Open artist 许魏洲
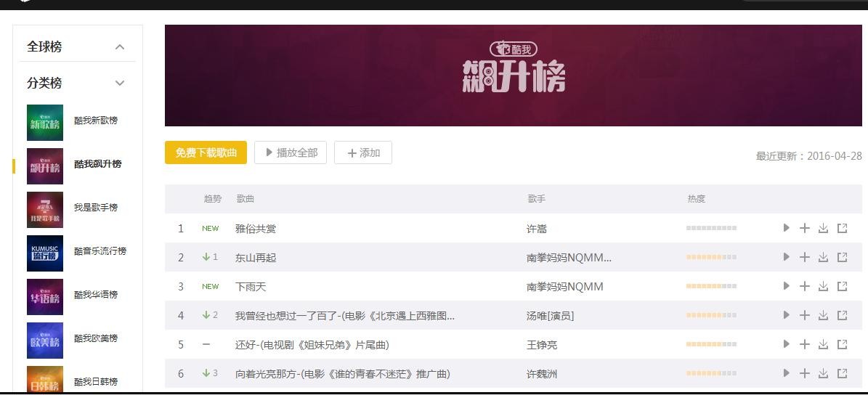The width and height of the screenshot is (868, 395). [541, 374]
